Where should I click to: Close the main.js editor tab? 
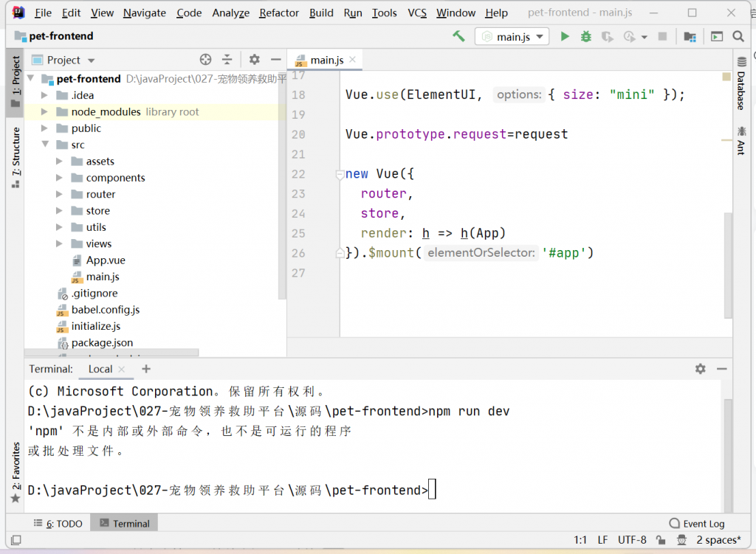[x=352, y=59]
